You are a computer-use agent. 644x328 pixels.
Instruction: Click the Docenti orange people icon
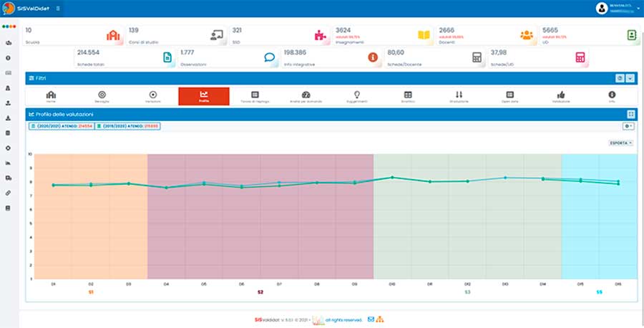coord(527,36)
